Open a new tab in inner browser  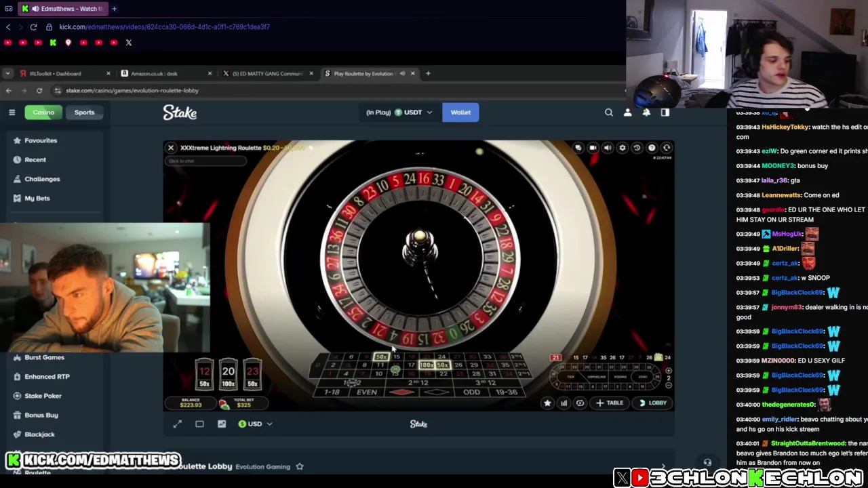click(x=428, y=73)
